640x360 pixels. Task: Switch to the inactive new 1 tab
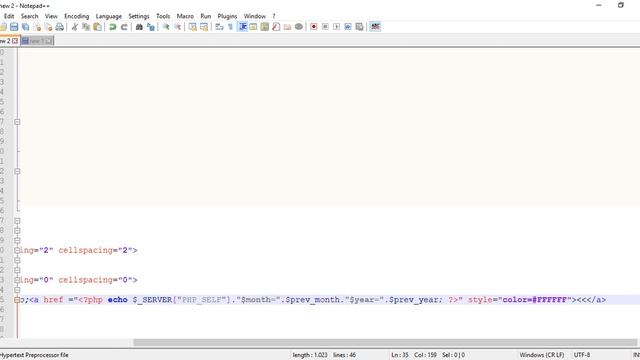pyautogui.click(x=37, y=41)
